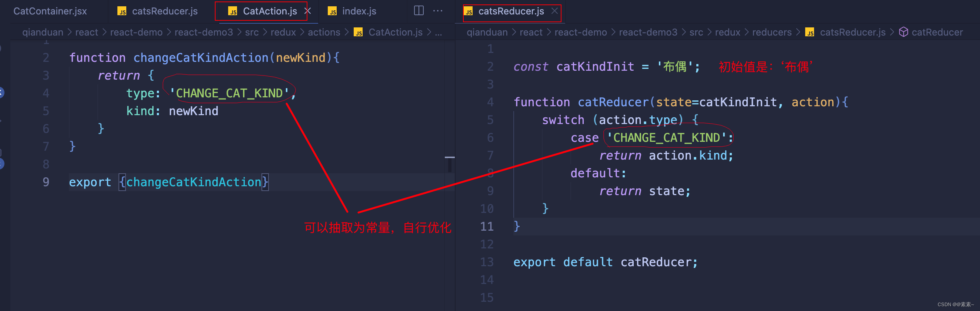980x311 pixels.
Task: Click 'export {changeCatKindAction}' line
Action: click(169, 182)
